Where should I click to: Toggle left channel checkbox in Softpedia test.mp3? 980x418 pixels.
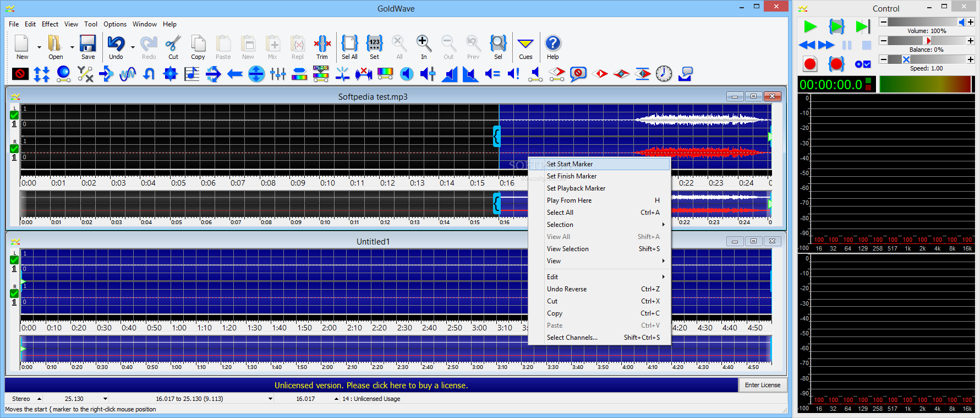pos(14,115)
